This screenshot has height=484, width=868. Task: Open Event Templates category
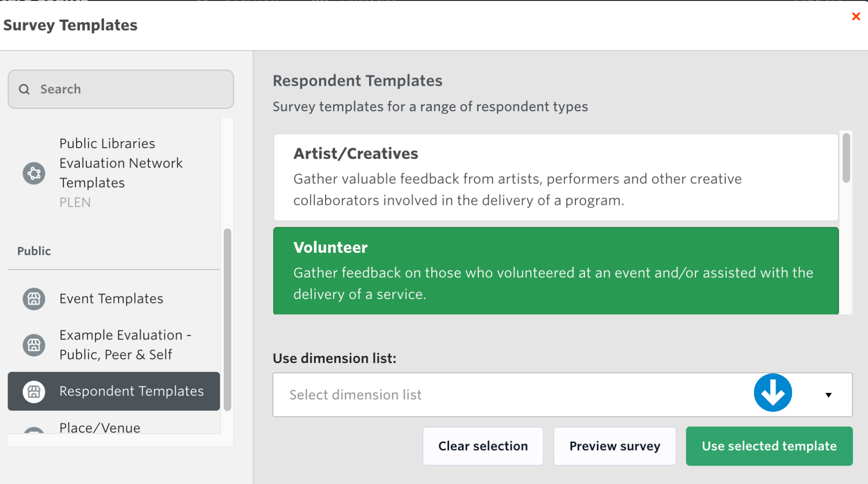click(111, 299)
